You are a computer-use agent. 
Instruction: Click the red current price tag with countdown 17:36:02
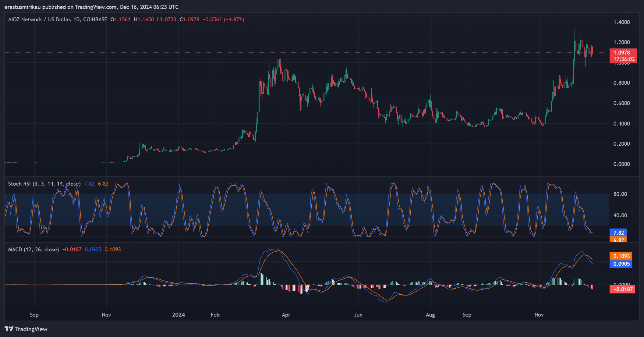pyautogui.click(x=623, y=56)
